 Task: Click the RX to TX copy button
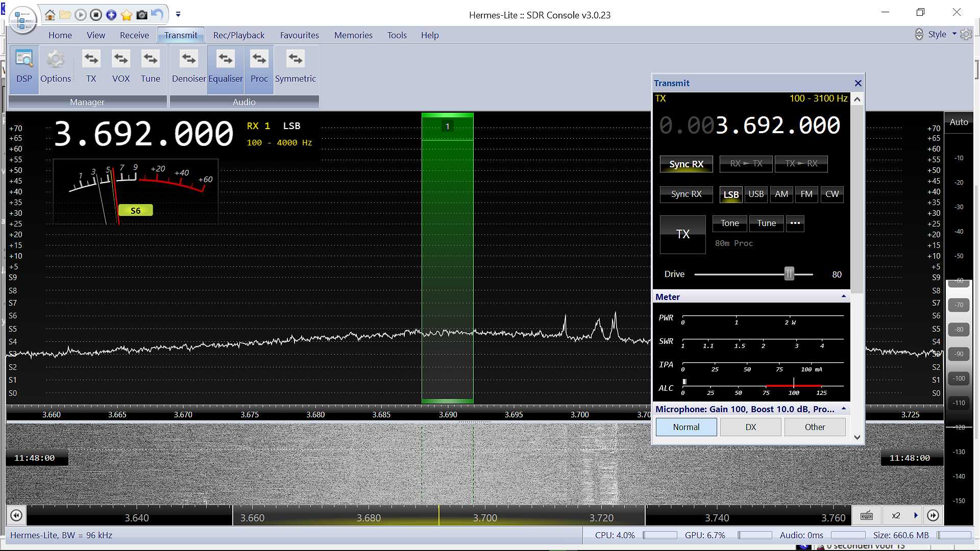pyautogui.click(x=746, y=164)
